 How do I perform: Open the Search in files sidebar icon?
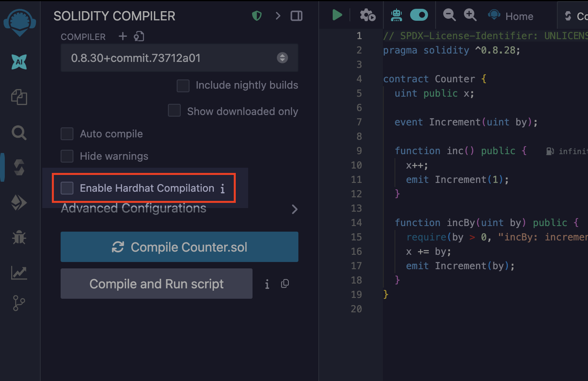[19, 132]
